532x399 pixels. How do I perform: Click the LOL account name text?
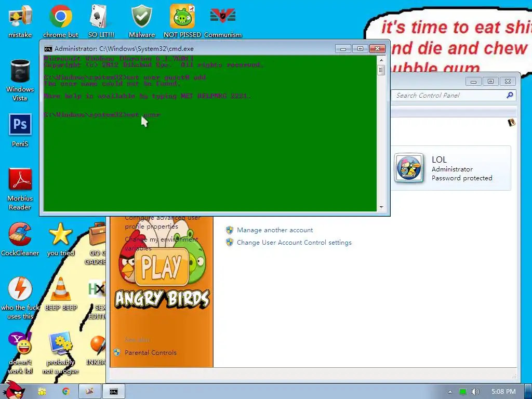click(439, 159)
